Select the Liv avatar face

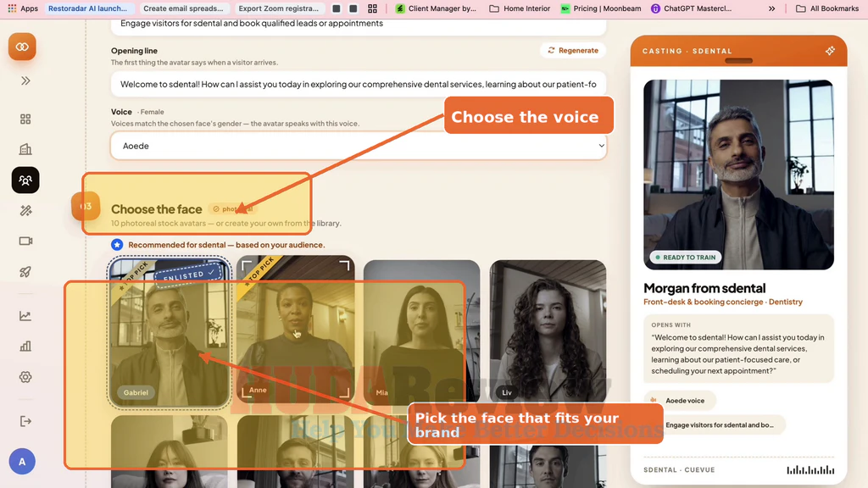[x=548, y=330]
